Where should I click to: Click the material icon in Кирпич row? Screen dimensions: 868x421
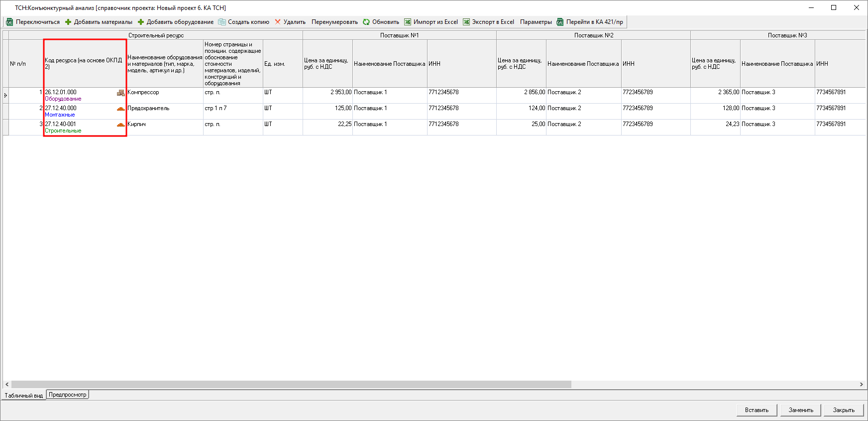click(120, 125)
